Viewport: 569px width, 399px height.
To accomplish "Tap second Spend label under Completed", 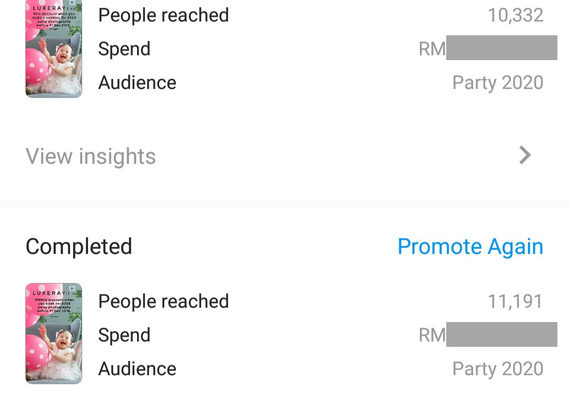I will [x=124, y=335].
